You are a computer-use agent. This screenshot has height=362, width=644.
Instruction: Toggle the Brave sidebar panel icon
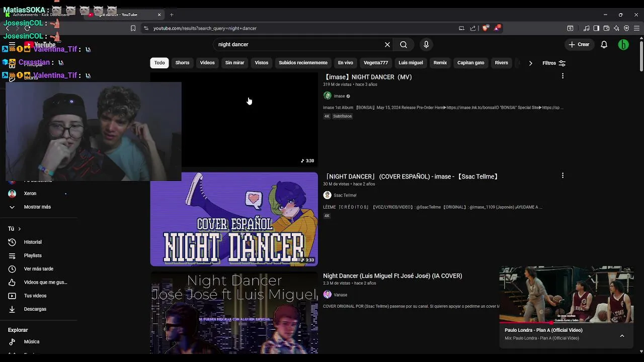pos(596,28)
